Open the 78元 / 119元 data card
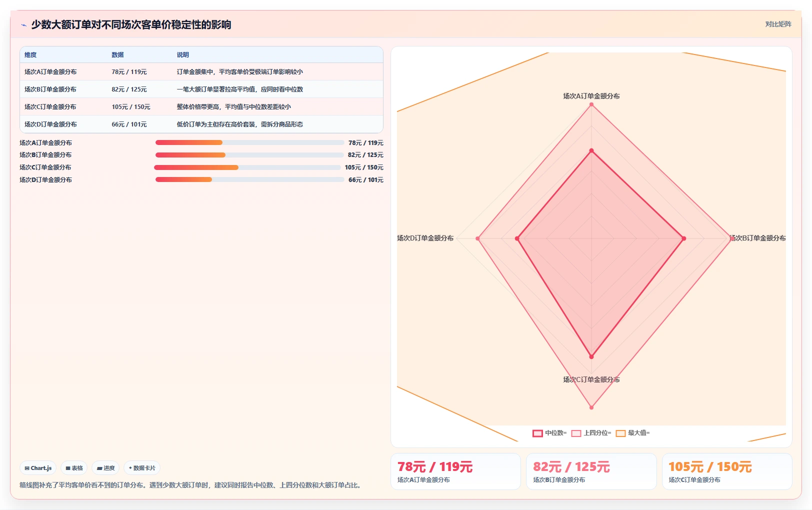 tap(455, 471)
